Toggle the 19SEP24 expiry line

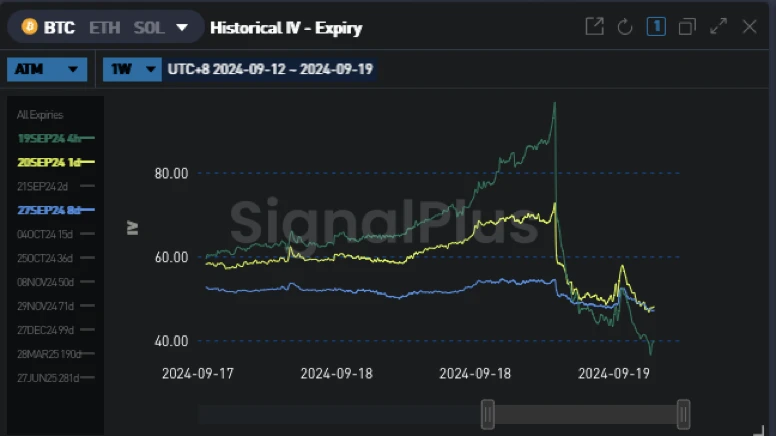pyautogui.click(x=55, y=138)
